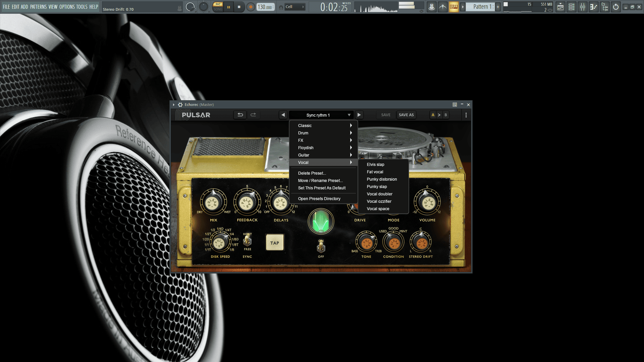Screen dimensions: 644x362
Task: Choose Move / Rename Preset...
Action: point(323,181)
